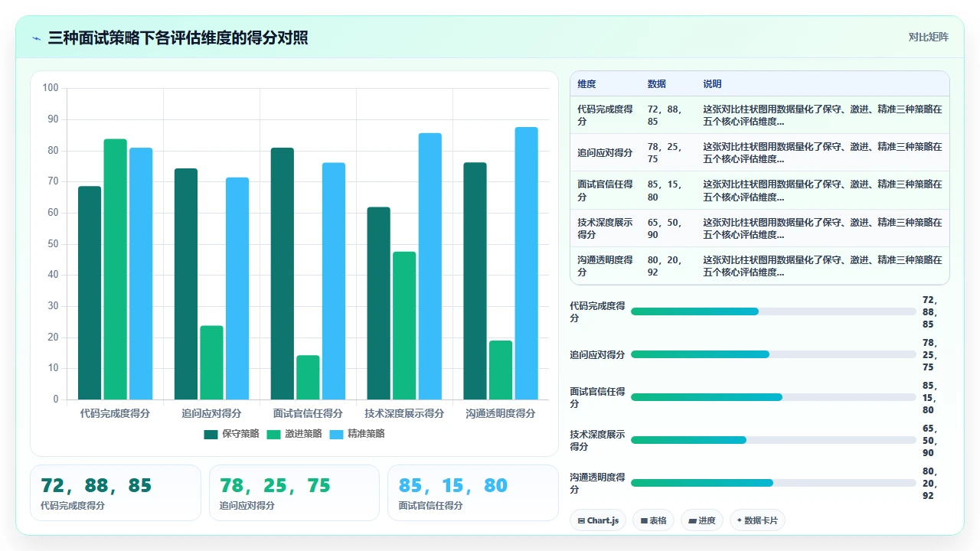Open the 78, 25, 75 data card
The image size is (980, 551).
pos(294,493)
